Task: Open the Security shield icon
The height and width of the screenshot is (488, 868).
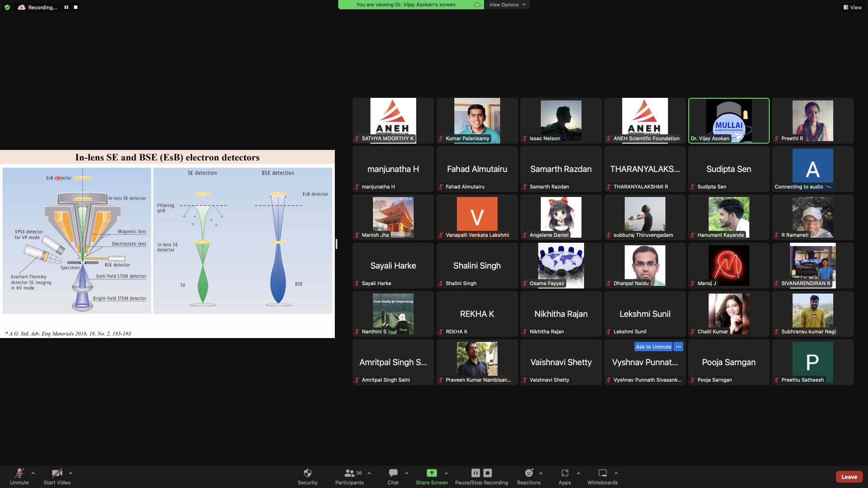Action: 307,473
